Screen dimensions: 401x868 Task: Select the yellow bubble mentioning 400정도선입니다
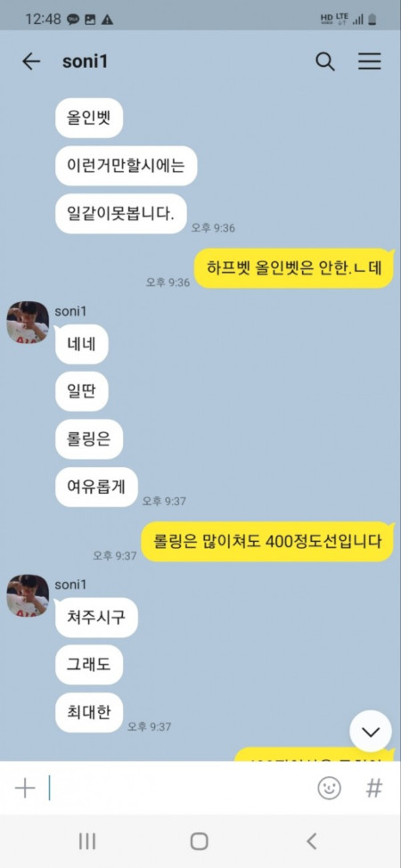pos(267,542)
